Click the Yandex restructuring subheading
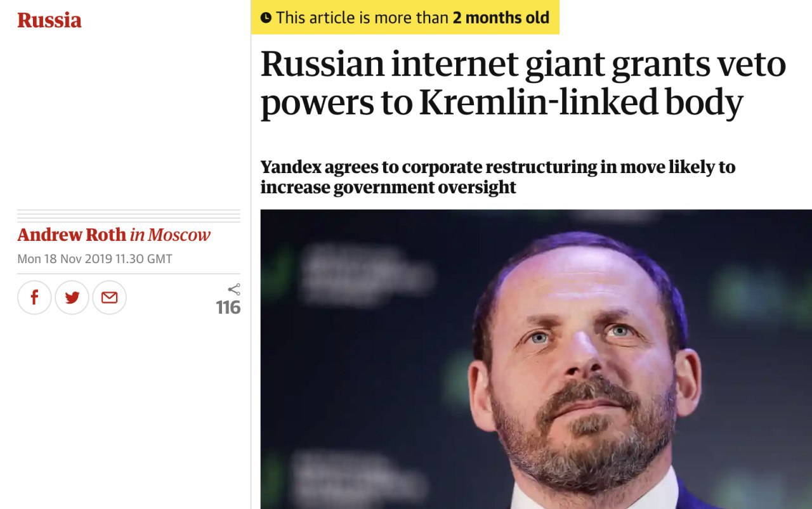This screenshot has height=509, width=812. click(497, 177)
